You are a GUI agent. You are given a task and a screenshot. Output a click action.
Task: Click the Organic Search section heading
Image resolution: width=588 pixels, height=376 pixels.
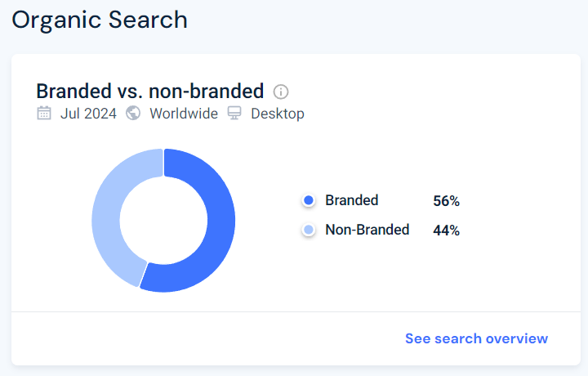pyautogui.click(x=100, y=20)
